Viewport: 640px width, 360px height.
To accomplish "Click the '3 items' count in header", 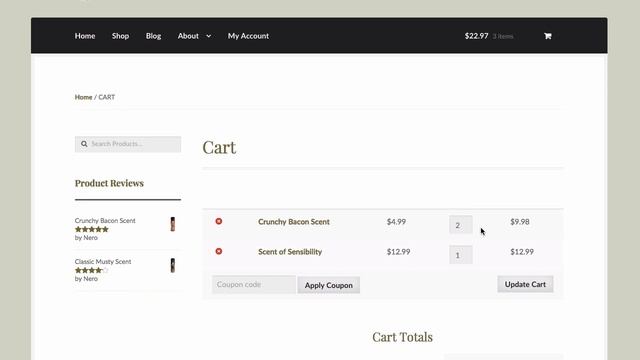I will click(x=503, y=36).
